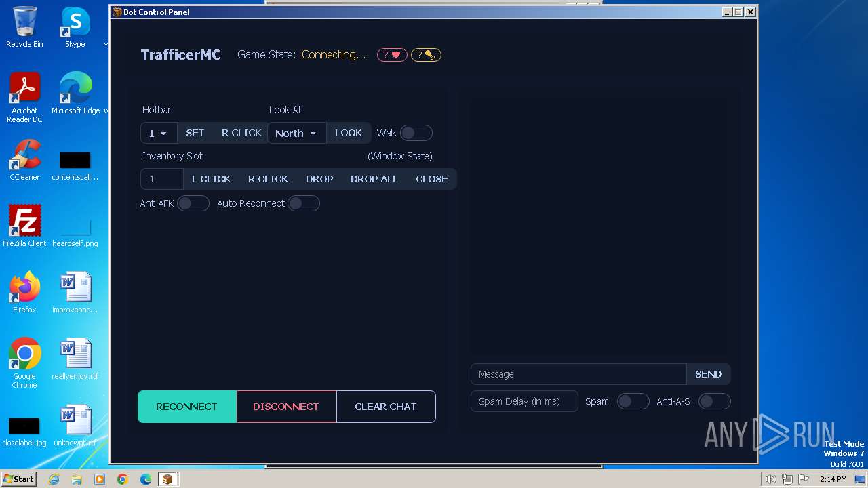Screen dimensions: 868x488
Task: Click the CLEAR CHAT button
Action: [386, 407]
